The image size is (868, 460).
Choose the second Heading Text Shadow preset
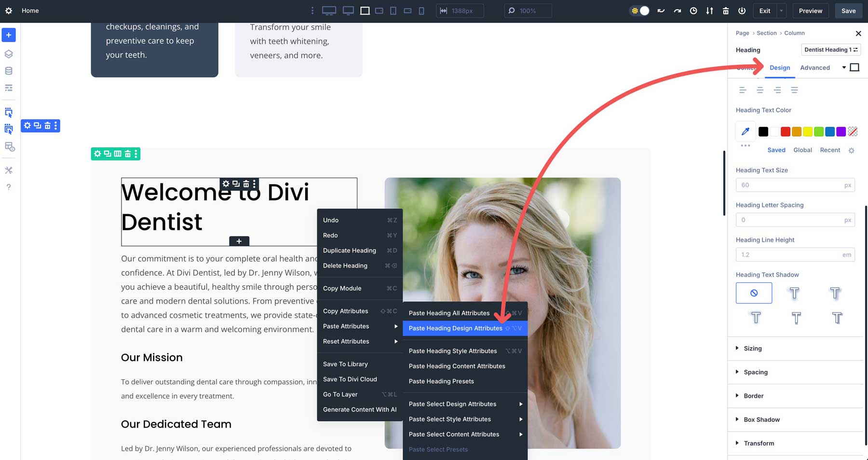pyautogui.click(x=794, y=293)
